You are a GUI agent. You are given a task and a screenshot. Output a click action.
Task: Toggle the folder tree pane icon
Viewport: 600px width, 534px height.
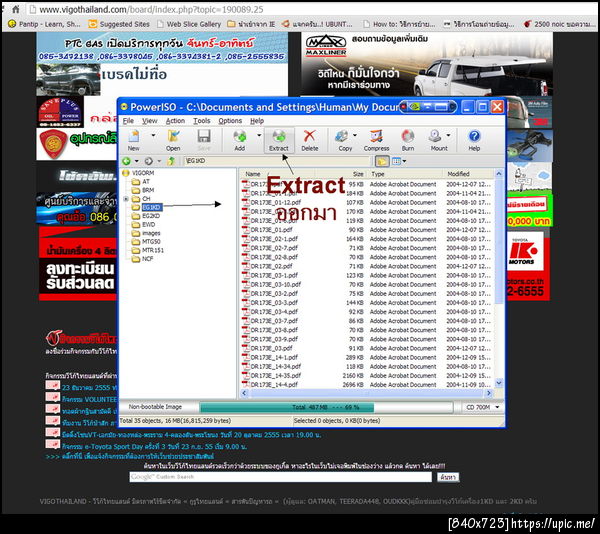pyautogui.click(x=382, y=161)
